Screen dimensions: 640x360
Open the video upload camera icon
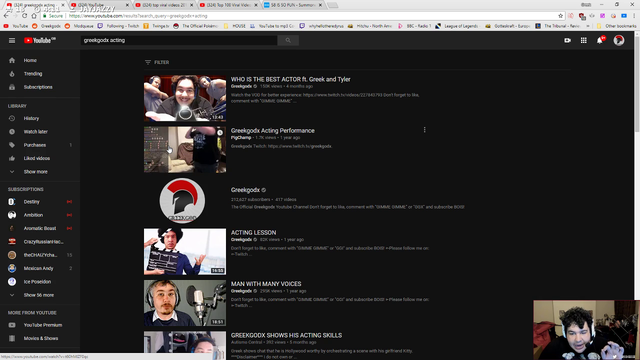[567, 40]
